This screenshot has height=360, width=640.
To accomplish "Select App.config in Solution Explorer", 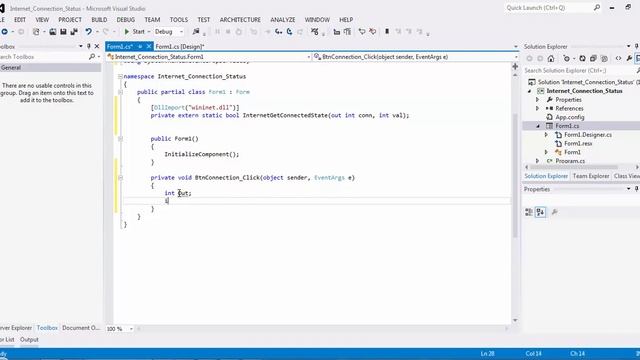I will click(570, 117).
